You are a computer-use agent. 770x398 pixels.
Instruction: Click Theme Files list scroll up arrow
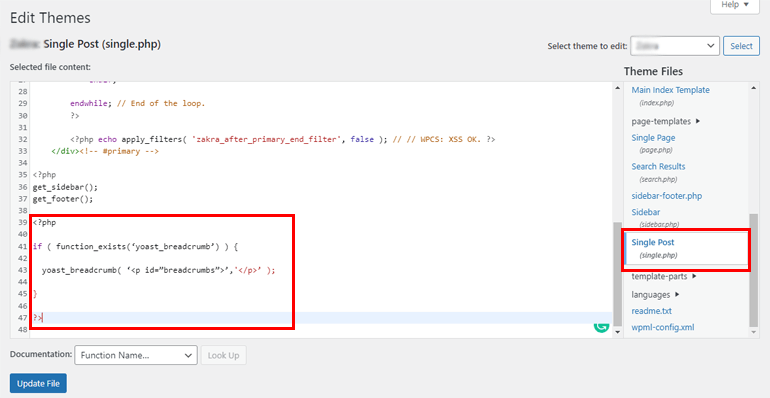click(x=754, y=88)
